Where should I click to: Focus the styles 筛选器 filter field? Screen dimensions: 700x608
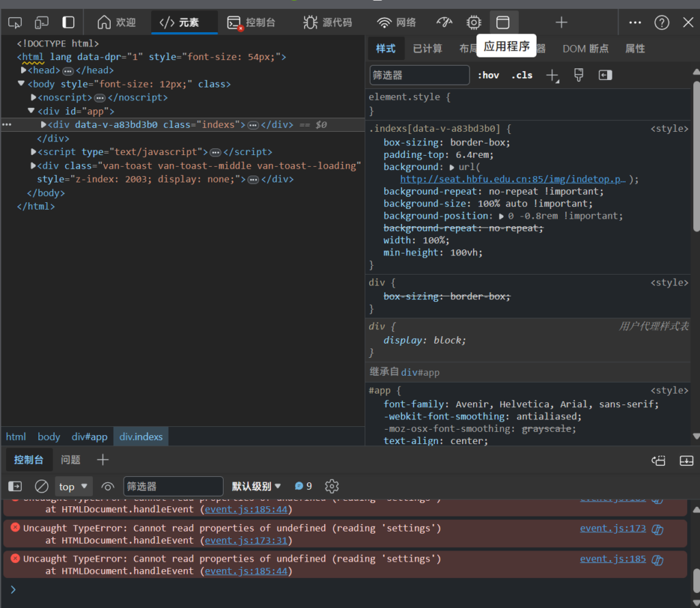[x=419, y=75]
